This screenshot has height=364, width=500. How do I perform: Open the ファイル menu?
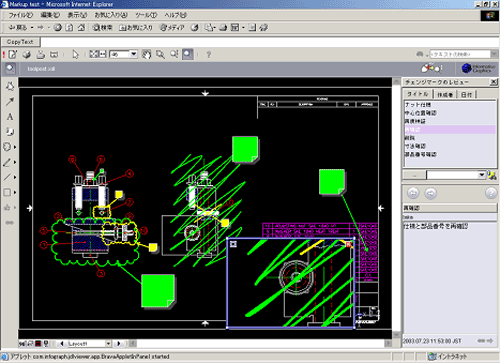(x=21, y=15)
